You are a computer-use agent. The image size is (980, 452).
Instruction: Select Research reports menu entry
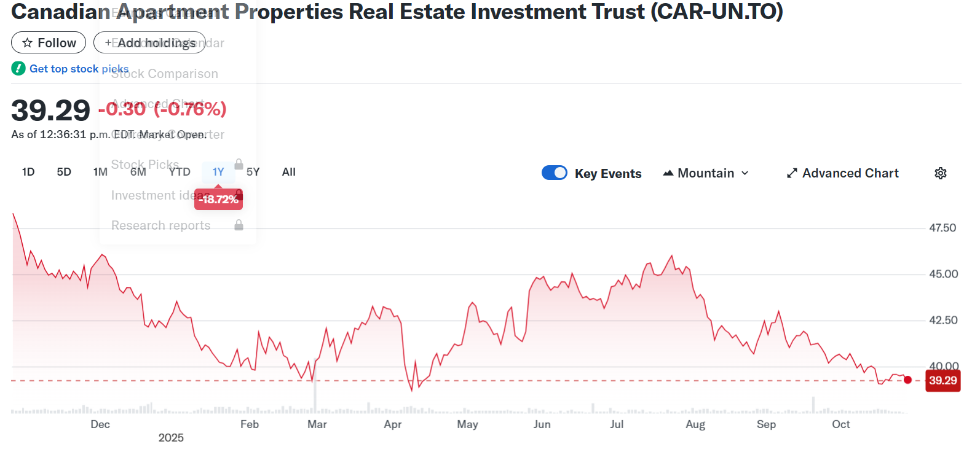pos(161,225)
